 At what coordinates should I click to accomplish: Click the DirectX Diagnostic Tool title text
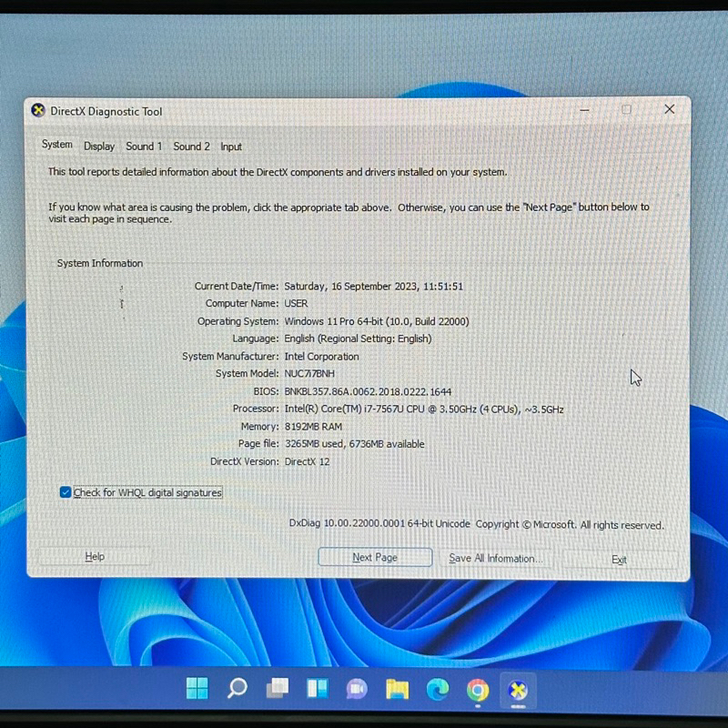pyautogui.click(x=106, y=111)
